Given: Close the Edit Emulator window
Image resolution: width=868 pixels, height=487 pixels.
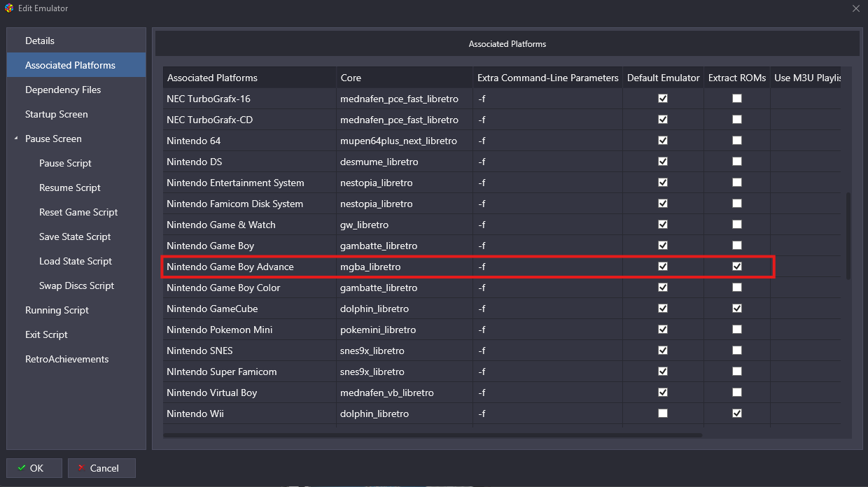Looking at the screenshot, I should pos(856,8).
